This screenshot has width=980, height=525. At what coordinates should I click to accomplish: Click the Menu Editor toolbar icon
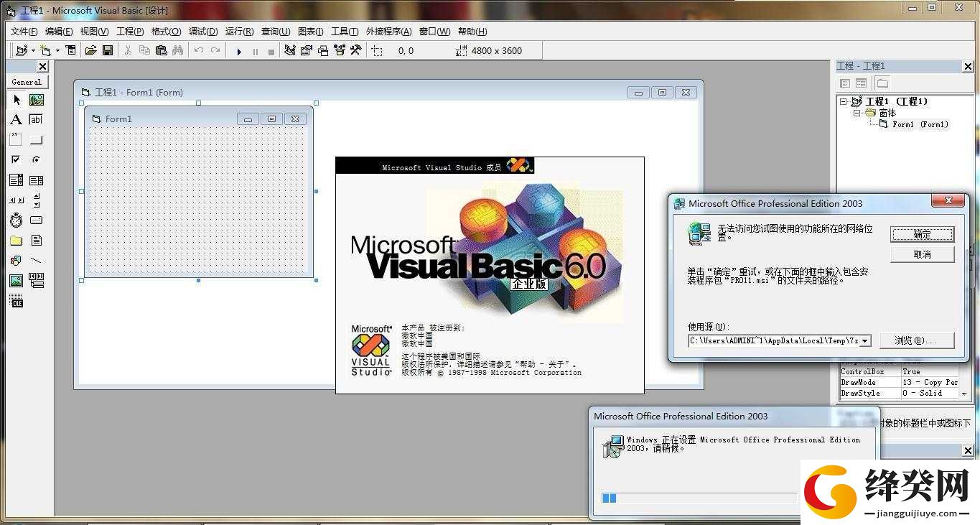pyautogui.click(x=70, y=50)
